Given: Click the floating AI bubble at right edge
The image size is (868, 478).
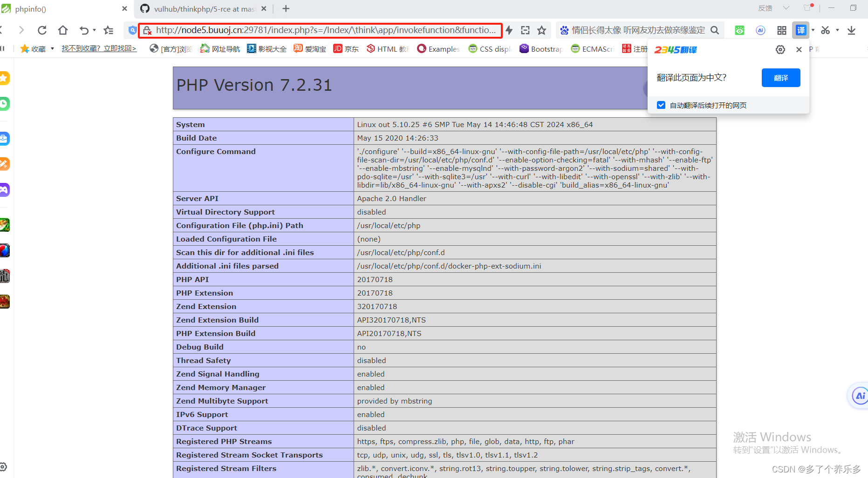Looking at the screenshot, I should tap(859, 396).
